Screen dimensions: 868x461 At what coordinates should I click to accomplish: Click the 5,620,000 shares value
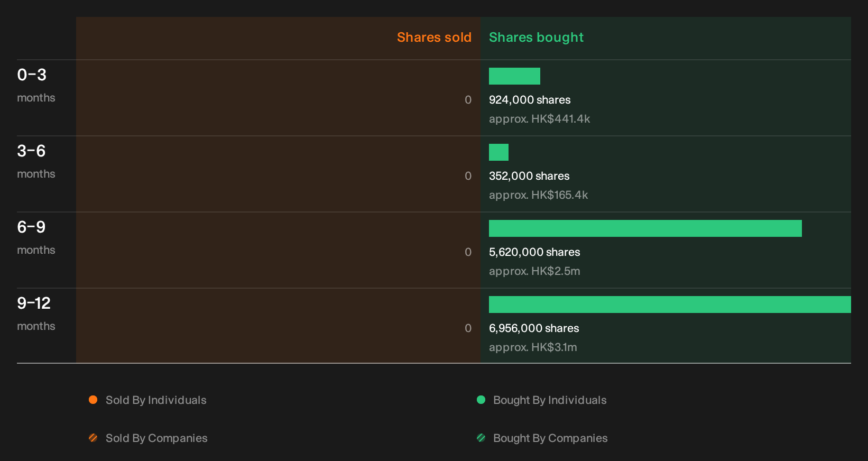coord(534,252)
